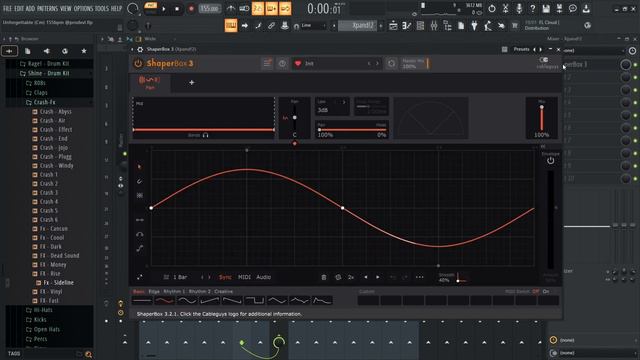Screen dimensions: 640x360
Task: Open the 1 Bar length dropdown
Action: pyautogui.click(x=180, y=277)
